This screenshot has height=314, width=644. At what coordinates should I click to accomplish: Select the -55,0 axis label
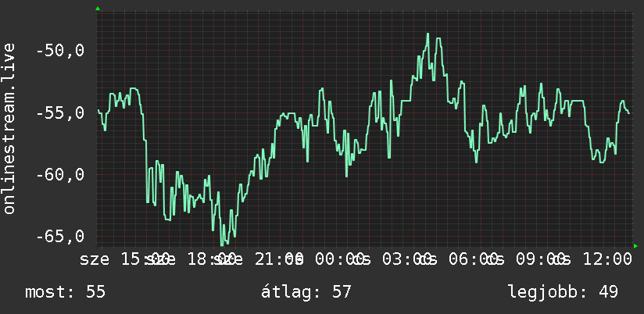[x=60, y=112]
